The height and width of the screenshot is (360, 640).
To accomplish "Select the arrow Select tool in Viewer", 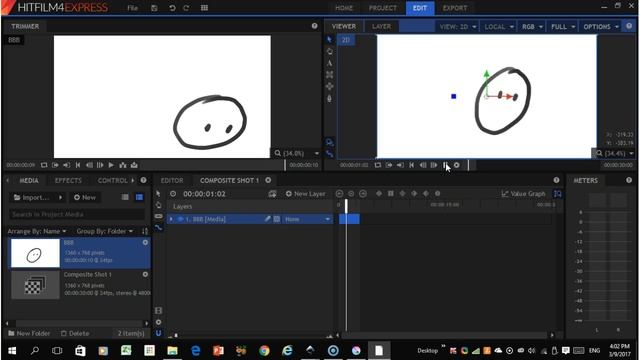I will 329,40.
